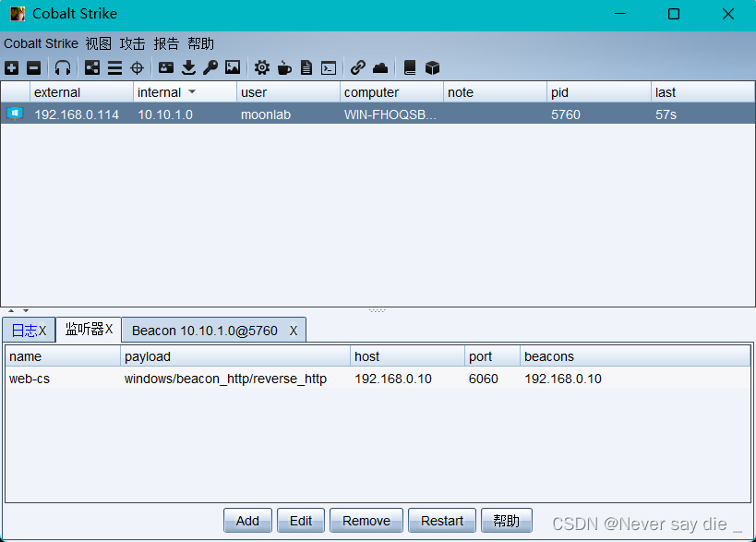This screenshot has height=542, width=756.
Task: Open Keystrokes via key icon
Action: (x=210, y=68)
